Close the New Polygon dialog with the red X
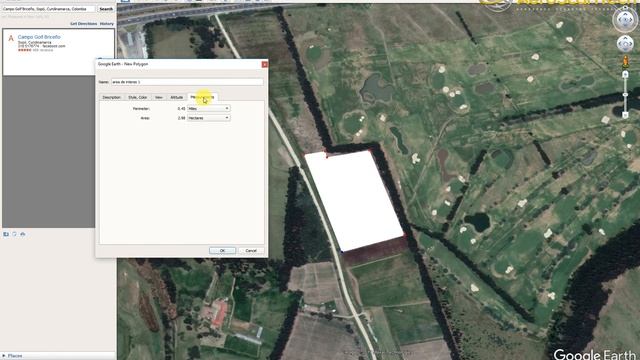Viewport: 640px width, 360px height. point(264,64)
